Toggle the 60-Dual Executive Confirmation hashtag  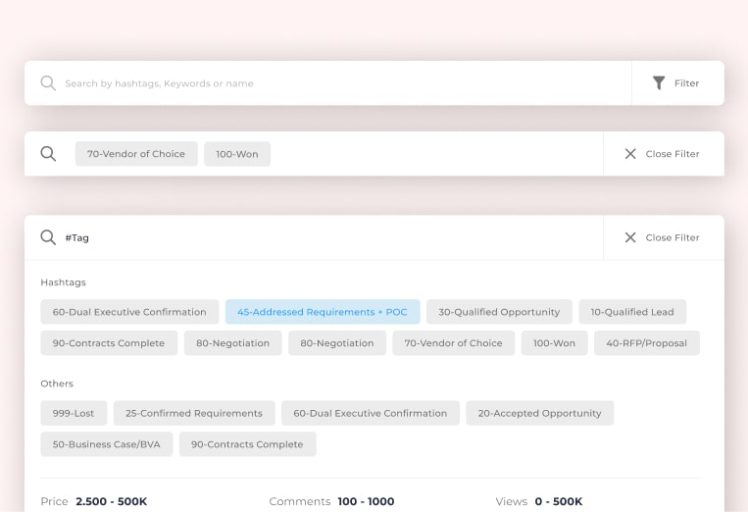pyautogui.click(x=129, y=312)
